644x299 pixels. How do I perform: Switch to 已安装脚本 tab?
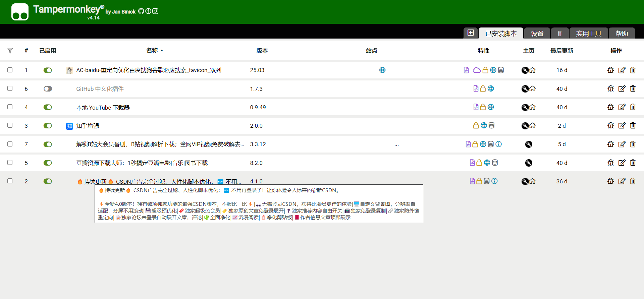click(501, 34)
